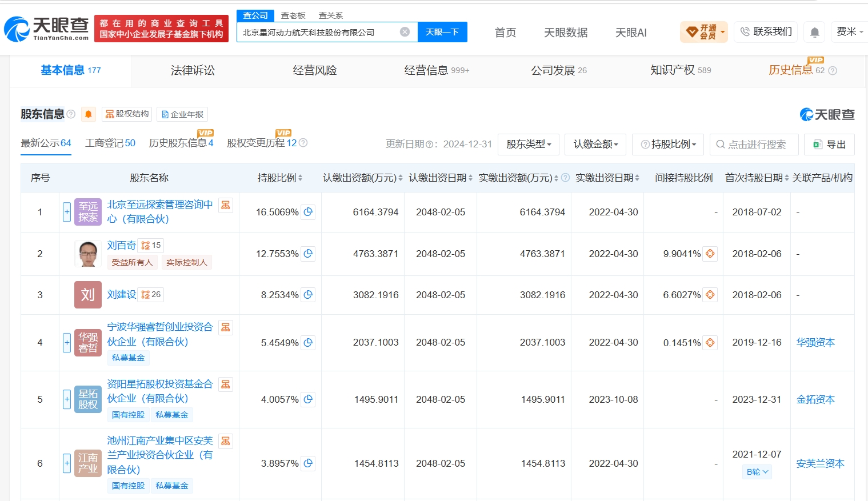This screenshot has height=501, width=868.
Task: Click help icon beside 历史信息 62
Action: click(833, 71)
